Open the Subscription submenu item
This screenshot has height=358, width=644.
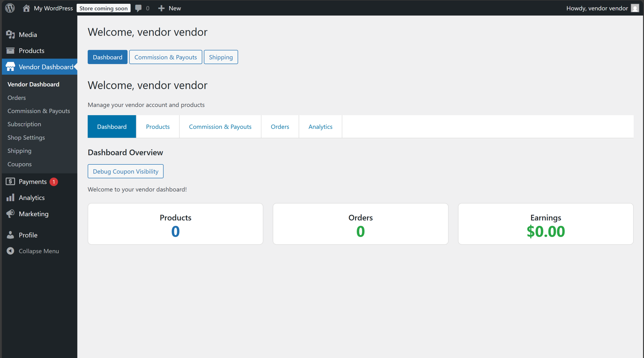point(24,124)
